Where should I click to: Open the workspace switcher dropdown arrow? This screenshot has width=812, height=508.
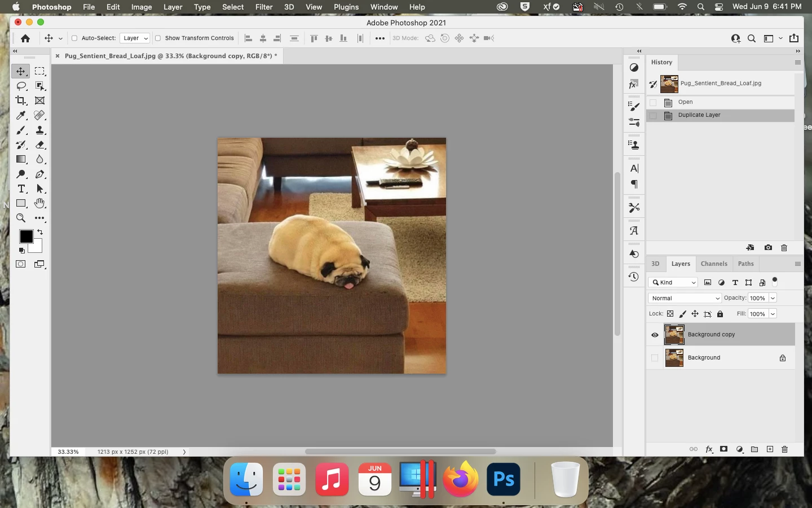[780, 38]
